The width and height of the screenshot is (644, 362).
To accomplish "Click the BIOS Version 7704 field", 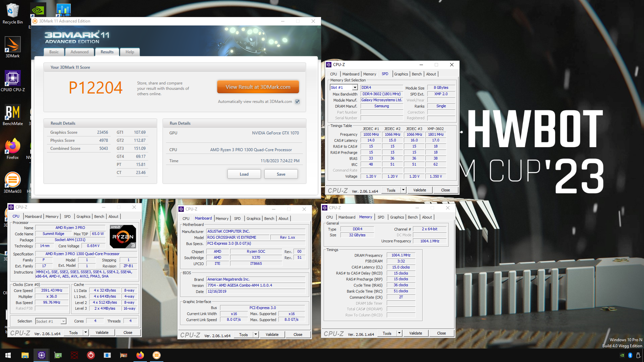I will pyautogui.click(x=256, y=286).
